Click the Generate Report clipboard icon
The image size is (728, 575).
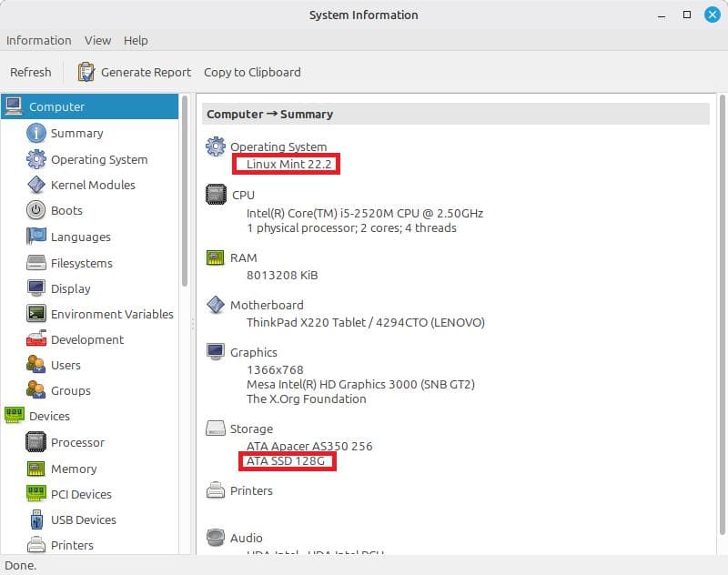click(86, 72)
